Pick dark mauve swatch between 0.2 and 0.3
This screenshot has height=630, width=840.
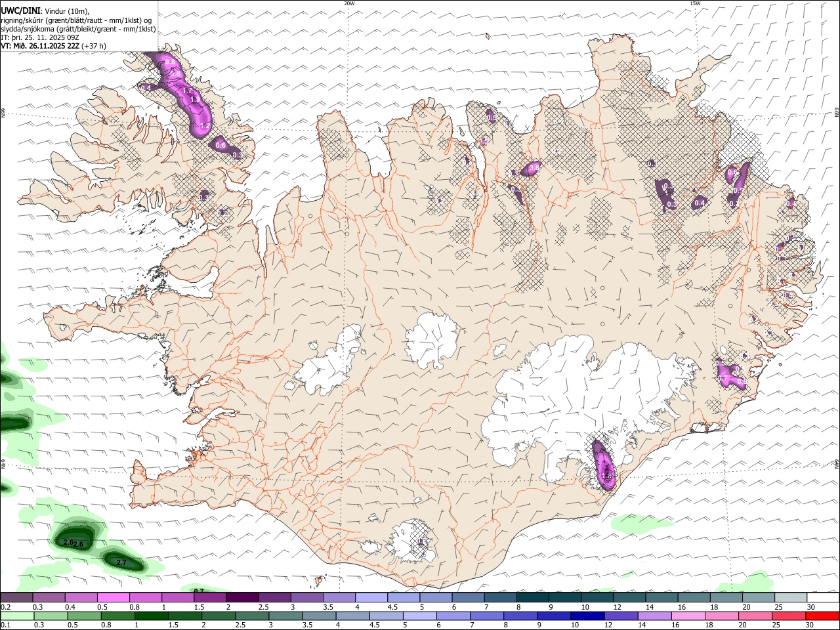pos(16,598)
